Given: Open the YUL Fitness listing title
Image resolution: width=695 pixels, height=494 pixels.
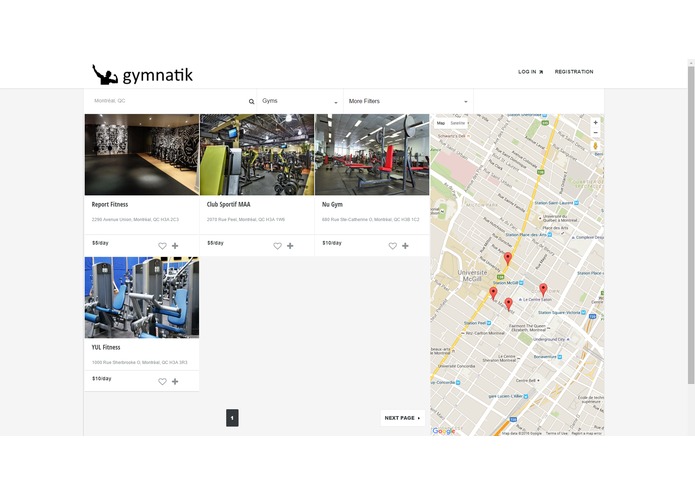Looking at the screenshot, I should [x=106, y=347].
